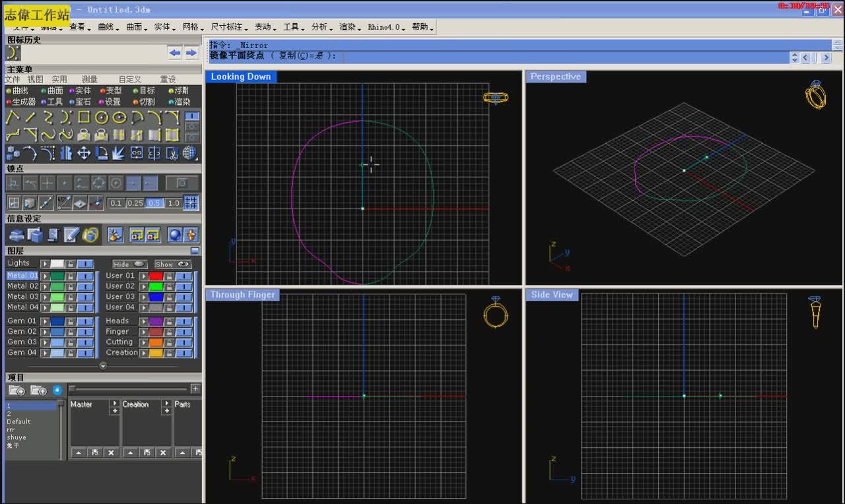Screen dimensions: 845x504
Task: Toggle Heads layer on/off switch
Action: (x=184, y=321)
